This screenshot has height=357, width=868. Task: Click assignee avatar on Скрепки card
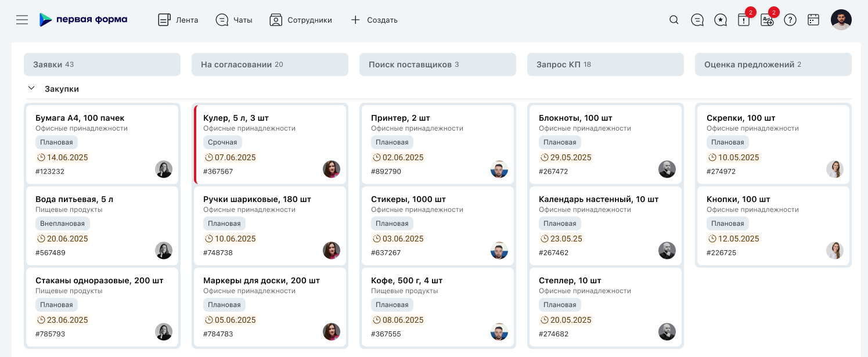pyautogui.click(x=835, y=170)
